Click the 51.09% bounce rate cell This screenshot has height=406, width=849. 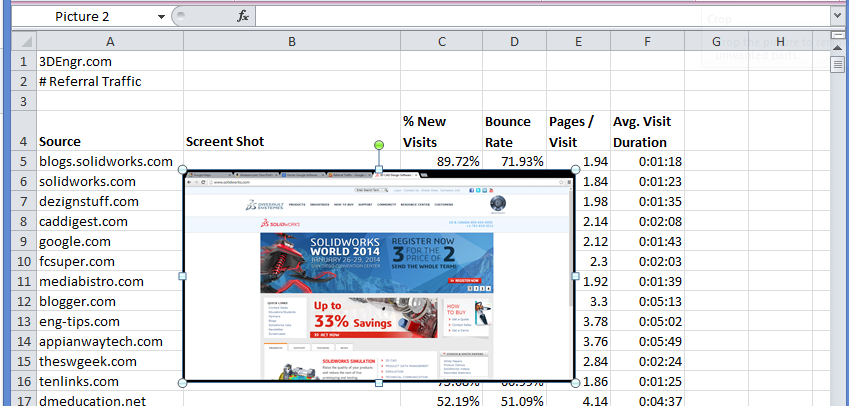[514, 400]
